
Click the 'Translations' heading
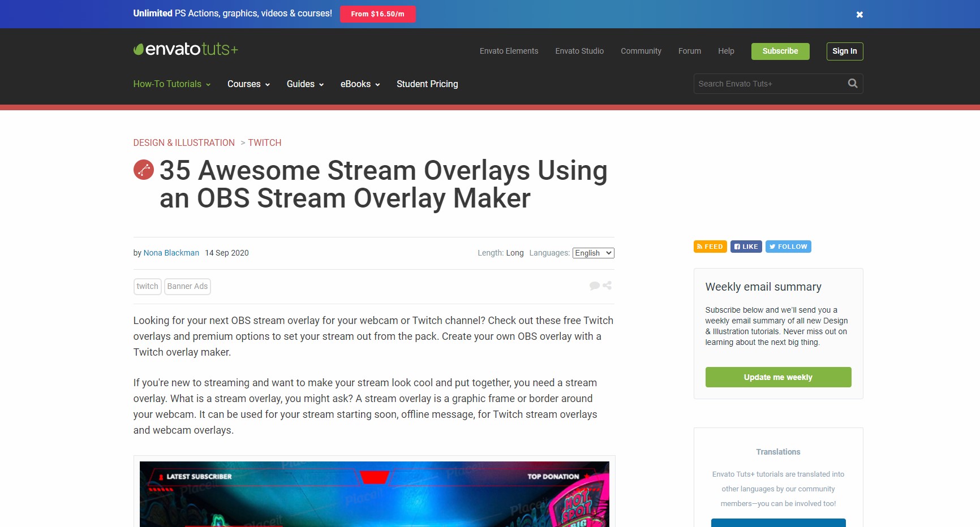click(x=778, y=452)
